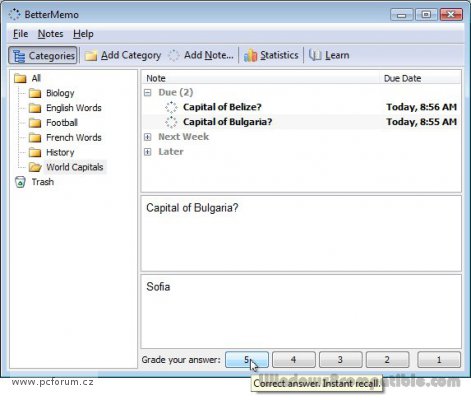
Task: Select the Biology folder icon
Action: tap(35, 93)
